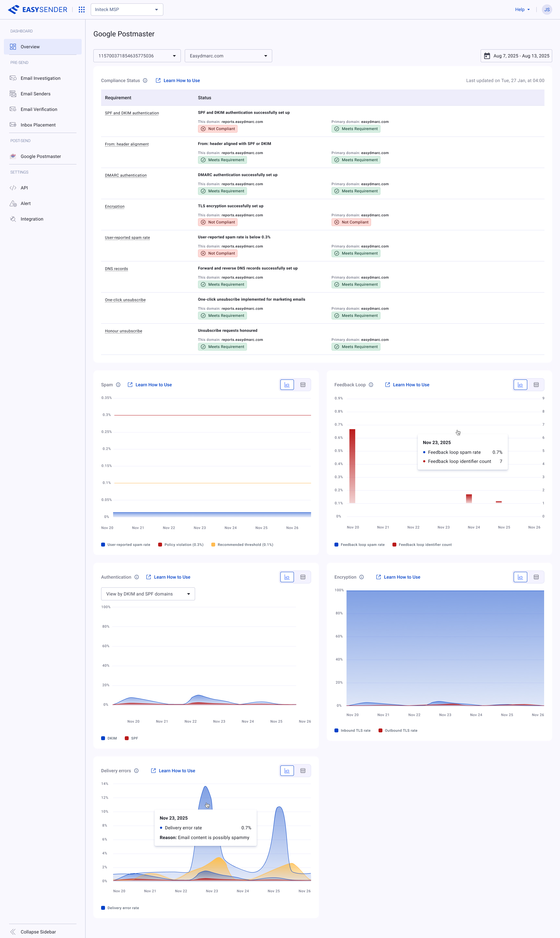Screen dimensions: 560x938
Task: Click the Google Postmaster sidebar icon
Action: click(13, 156)
